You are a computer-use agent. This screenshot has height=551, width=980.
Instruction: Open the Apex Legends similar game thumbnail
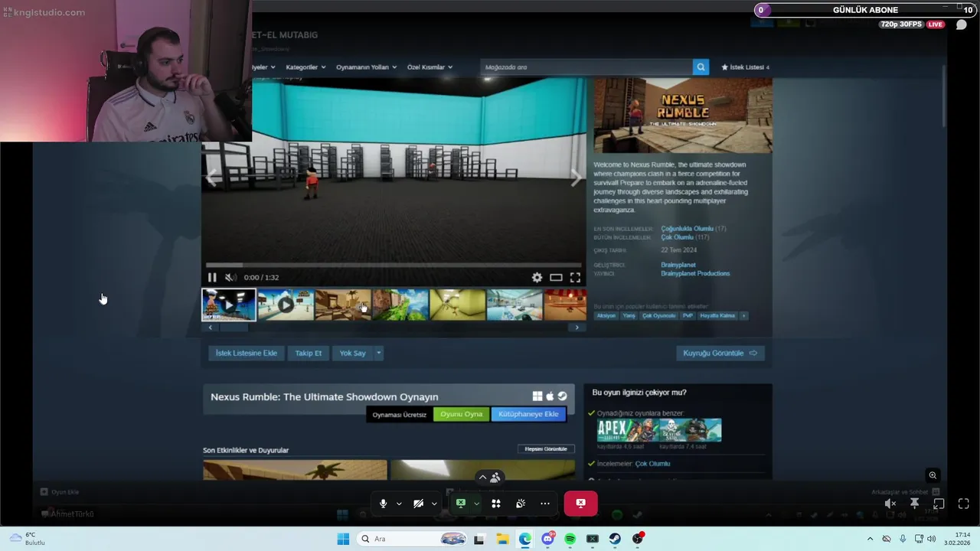[628, 430]
